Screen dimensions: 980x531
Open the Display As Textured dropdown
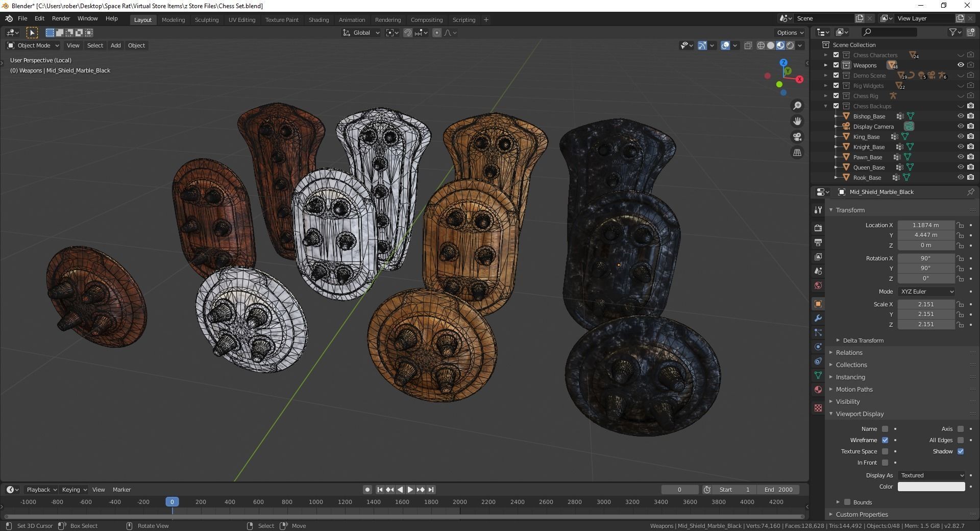click(x=932, y=475)
